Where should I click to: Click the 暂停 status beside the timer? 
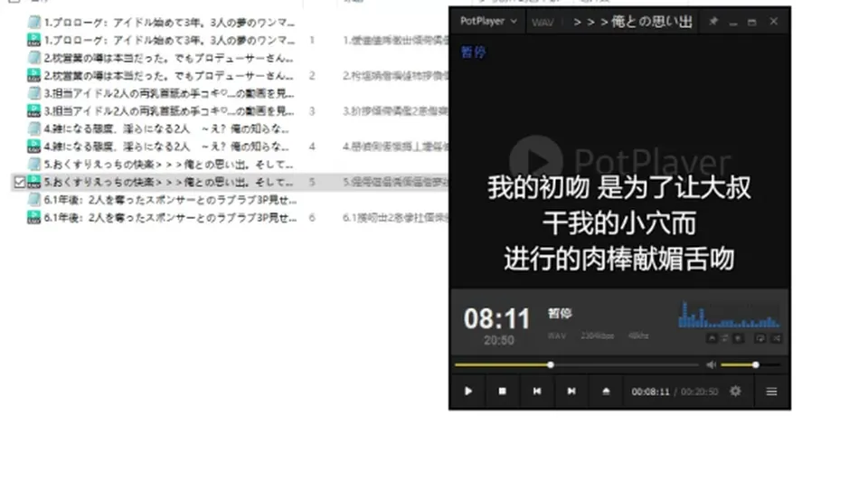coord(560,313)
